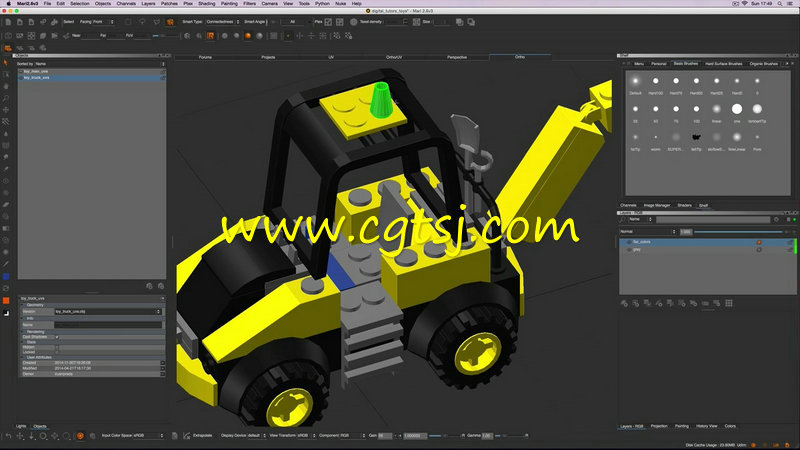Select the grey layer row
This screenshot has width=800, height=450.
click(707, 250)
